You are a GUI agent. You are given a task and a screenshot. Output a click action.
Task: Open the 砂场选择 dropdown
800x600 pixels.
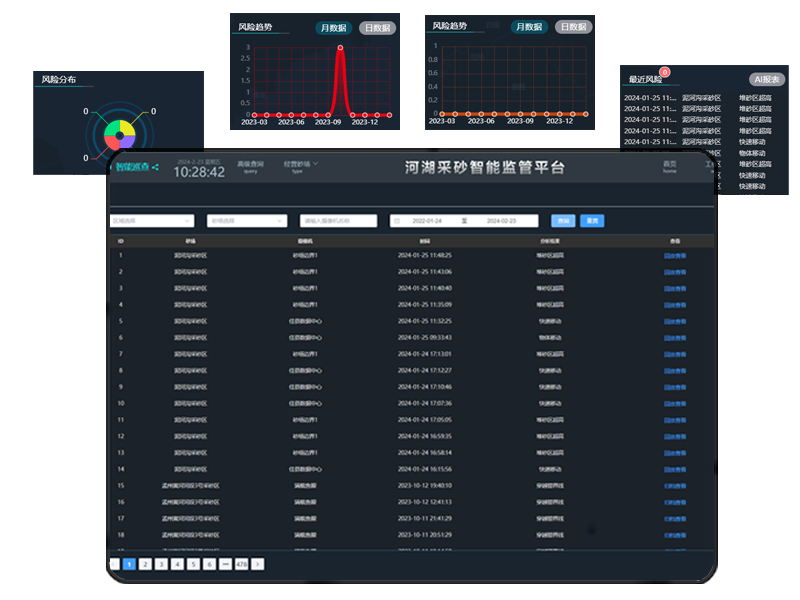pyautogui.click(x=246, y=221)
